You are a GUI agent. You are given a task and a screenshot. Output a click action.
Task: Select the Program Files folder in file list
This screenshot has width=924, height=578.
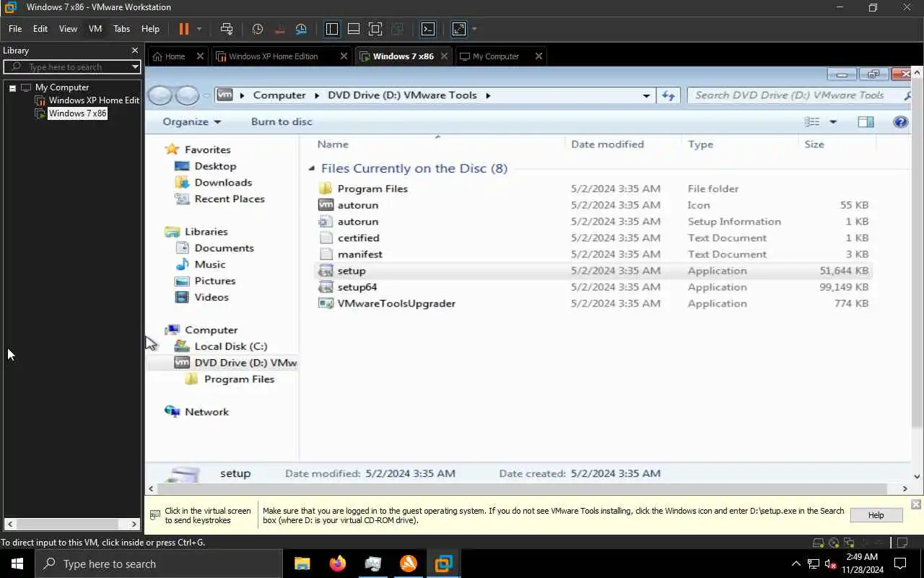coord(593,189)
